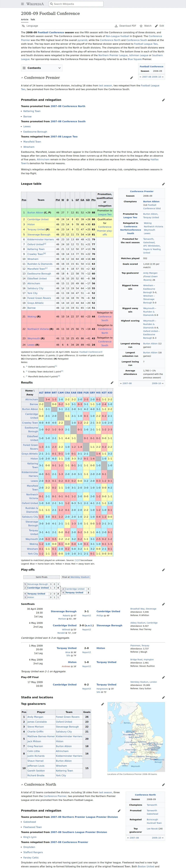Edit the Top goalscorers section pencil
Image resolution: width=186 pixels, height=868 pixels.
[103, 704]
